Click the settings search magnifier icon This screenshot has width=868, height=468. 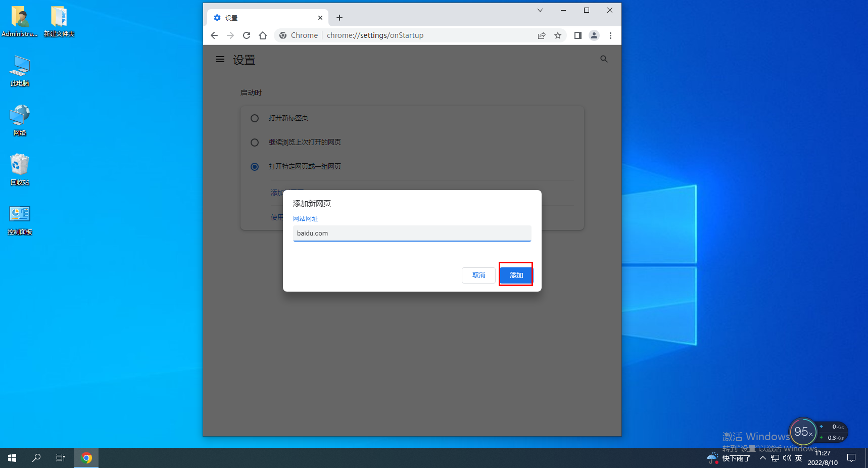[x=604, y=59]
